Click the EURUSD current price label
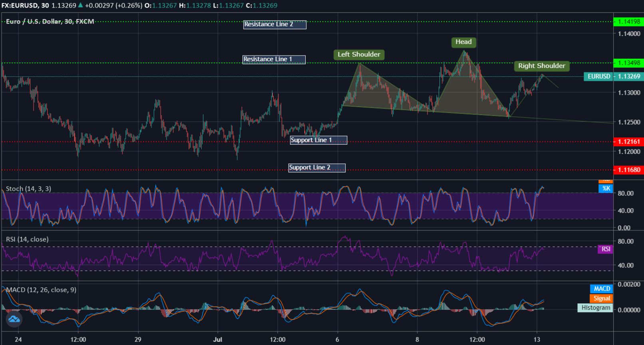644x345 pixels. pyautogui.click(x=598, y=76)
